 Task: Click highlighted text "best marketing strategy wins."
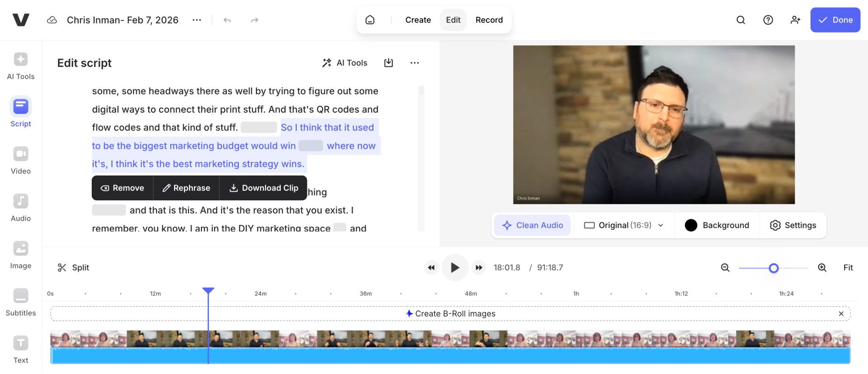(239, 164)
